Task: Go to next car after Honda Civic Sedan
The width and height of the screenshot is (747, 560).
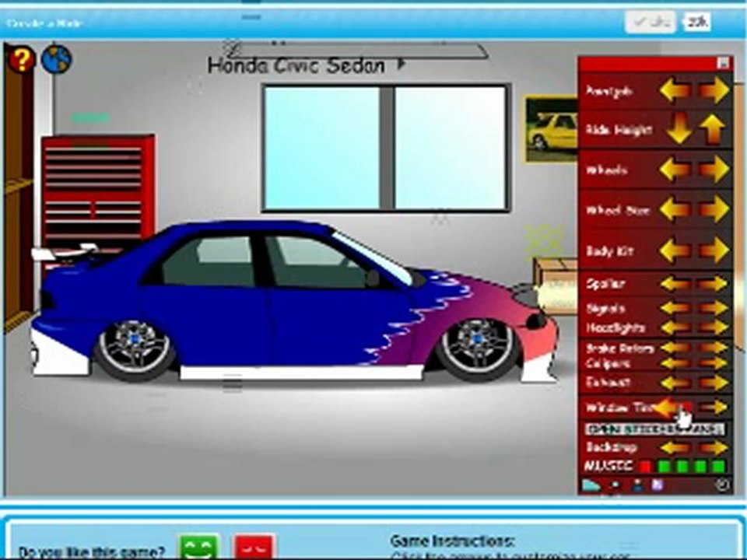Action: (x=402, y=63)
